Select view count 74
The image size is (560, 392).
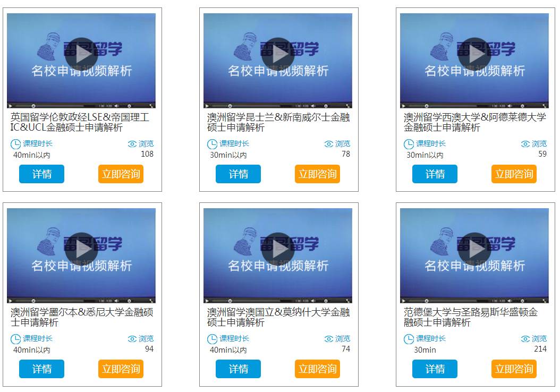point(346,349)
